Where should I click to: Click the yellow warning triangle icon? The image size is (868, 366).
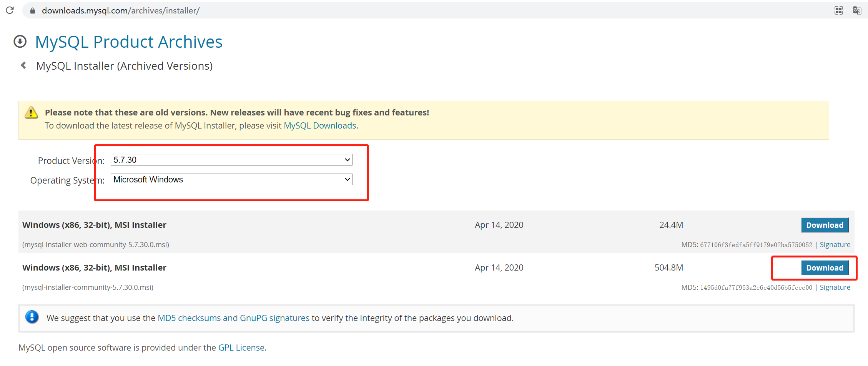31,113
